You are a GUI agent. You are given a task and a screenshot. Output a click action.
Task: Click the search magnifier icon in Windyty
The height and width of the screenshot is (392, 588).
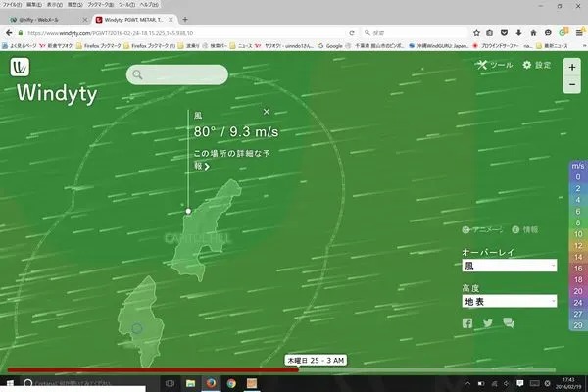(137, 74)
